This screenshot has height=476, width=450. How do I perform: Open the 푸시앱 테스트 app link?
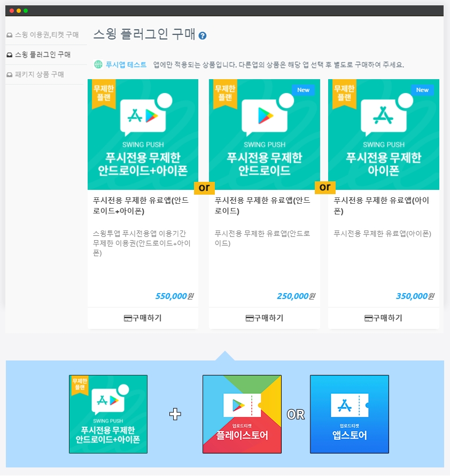tap(126, 65)
